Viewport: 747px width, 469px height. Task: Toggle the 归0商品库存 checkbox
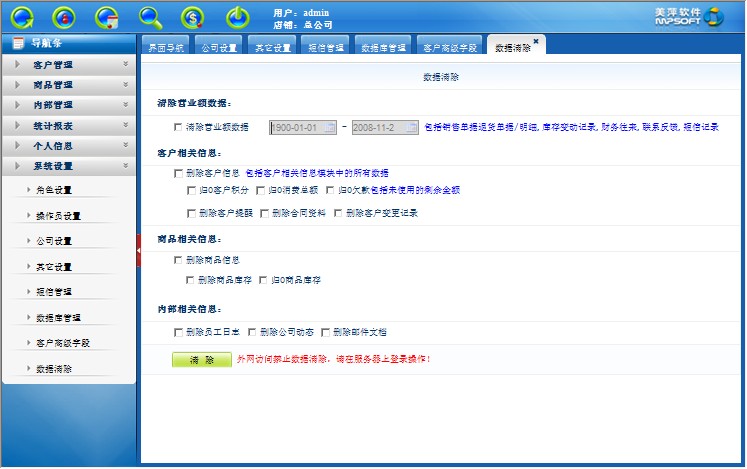[x=264, y=280]
